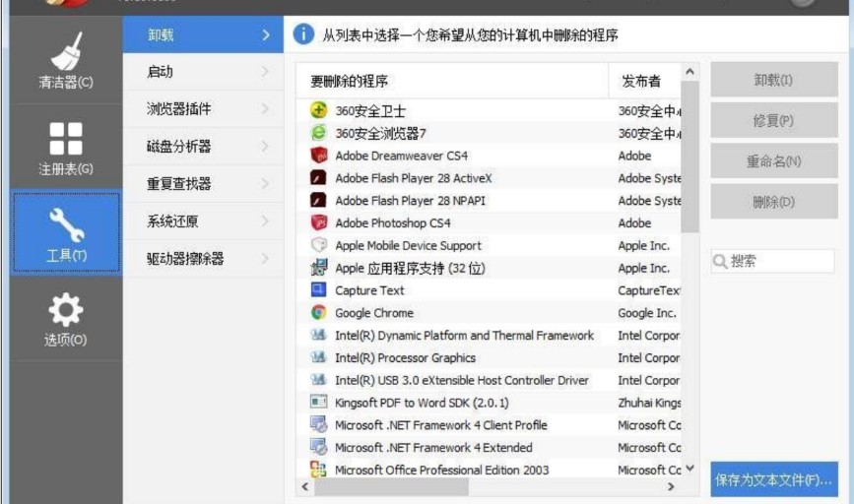Expand the 启动 menu chevron
Viewport: 854px width, 504px height.
tap(266, 71)
